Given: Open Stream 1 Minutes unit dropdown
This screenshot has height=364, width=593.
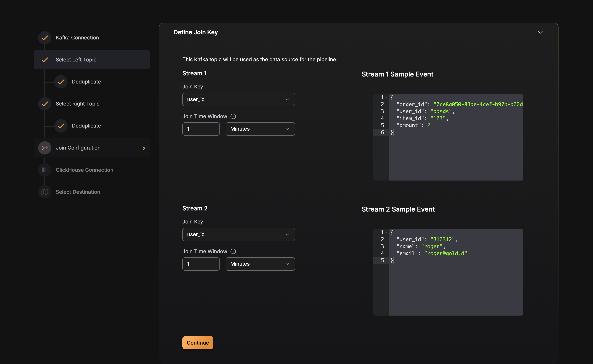Looking at the screenshot, I should (x=260, y=129).
